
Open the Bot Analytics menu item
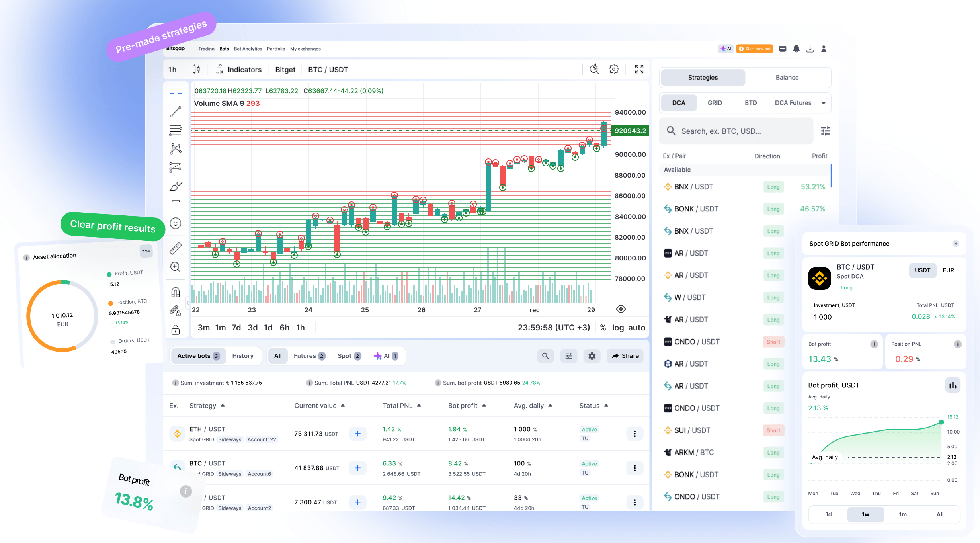point(248,49)
